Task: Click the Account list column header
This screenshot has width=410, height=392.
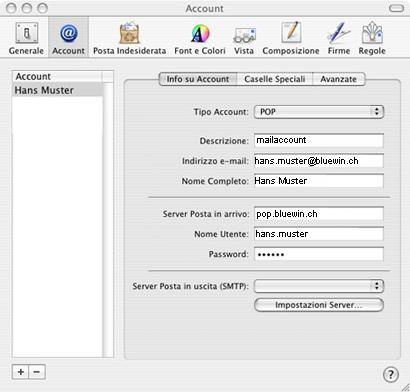Action: (57, 76)
